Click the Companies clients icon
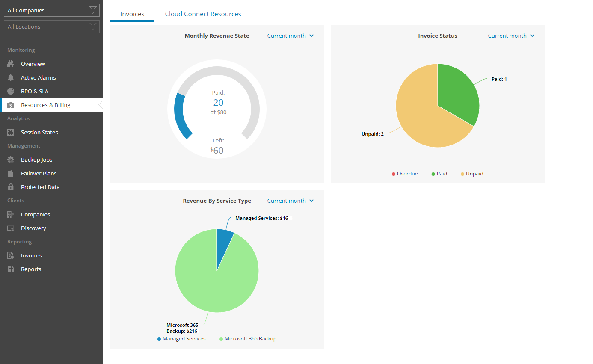This screenshot has height=364, width=593. 11,214
